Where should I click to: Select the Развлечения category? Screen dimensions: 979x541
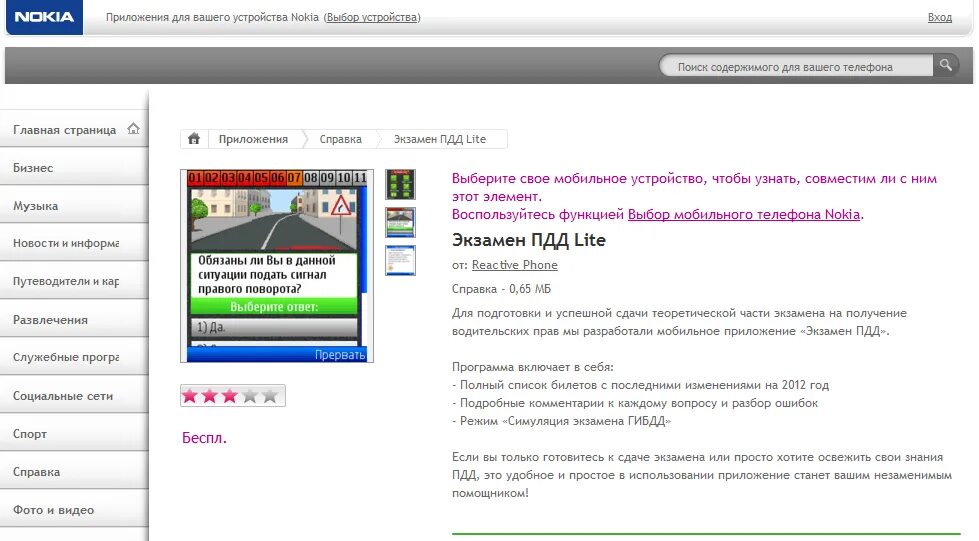point(74,319)
